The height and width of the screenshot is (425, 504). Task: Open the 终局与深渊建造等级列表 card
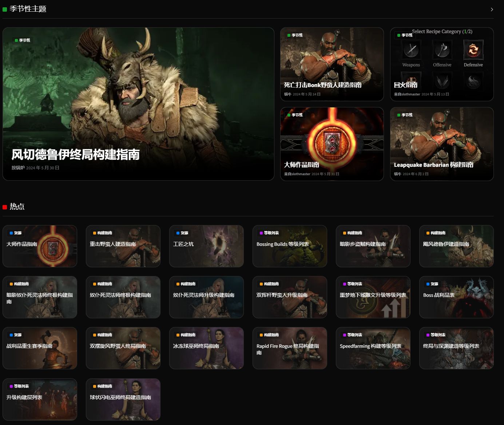(456, 348)
